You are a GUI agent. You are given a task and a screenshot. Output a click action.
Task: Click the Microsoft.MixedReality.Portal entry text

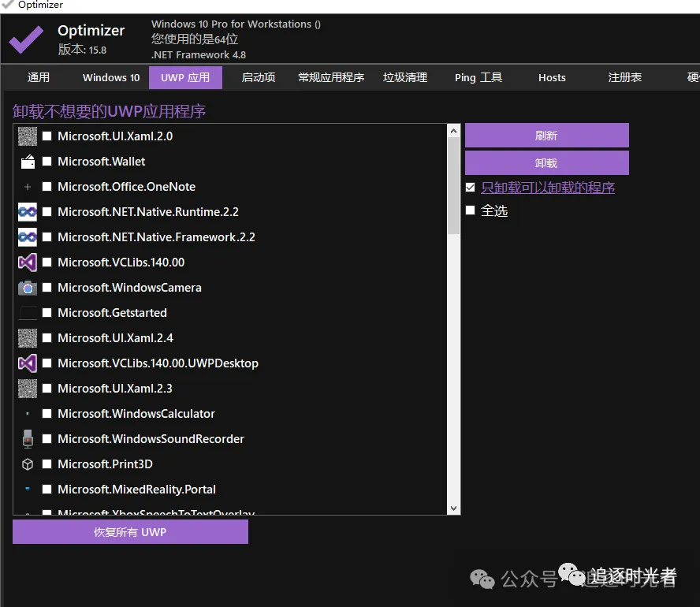pyautogui.click(x=136, y=490)
